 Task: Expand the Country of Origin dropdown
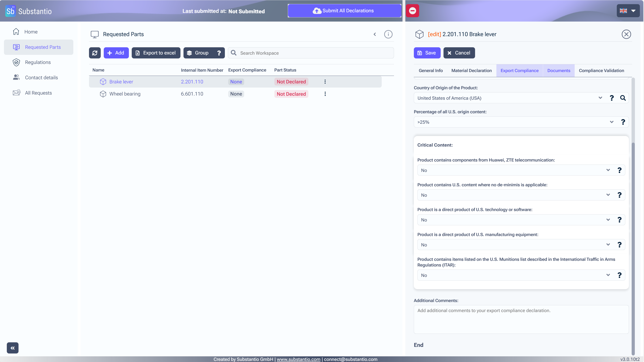coord(600,98)
